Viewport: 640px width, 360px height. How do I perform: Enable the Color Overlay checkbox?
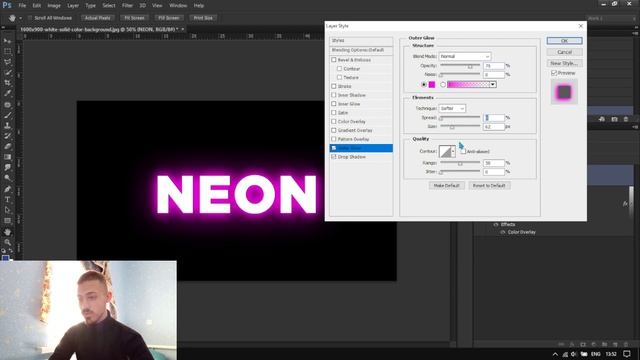334,121
